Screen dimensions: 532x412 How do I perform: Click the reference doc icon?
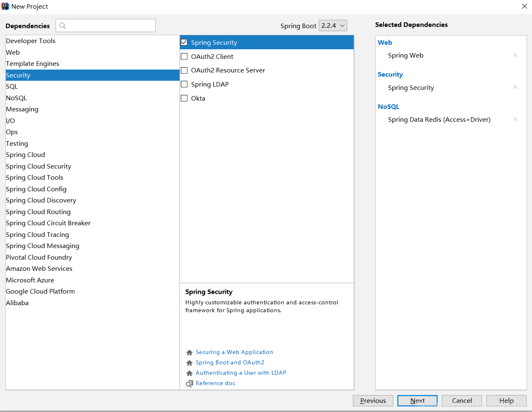189,383
